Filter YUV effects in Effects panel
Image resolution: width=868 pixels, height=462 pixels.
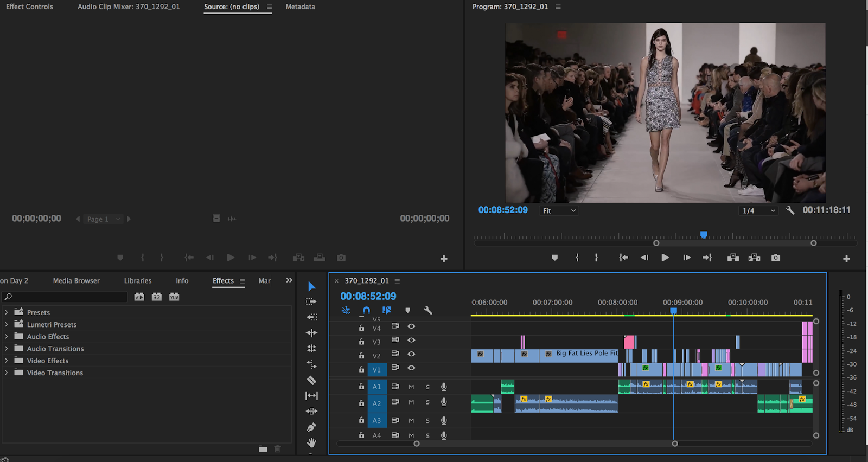[174, 297]
